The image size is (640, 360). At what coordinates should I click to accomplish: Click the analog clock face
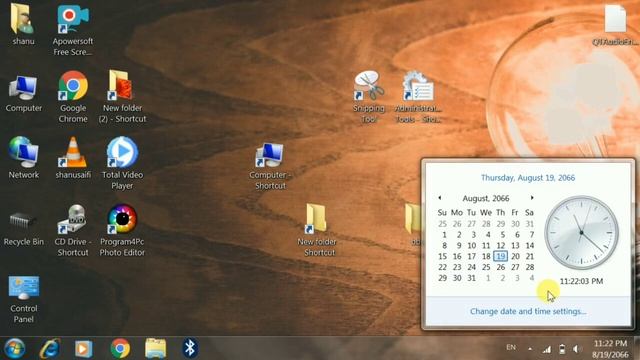coord(582,233)
